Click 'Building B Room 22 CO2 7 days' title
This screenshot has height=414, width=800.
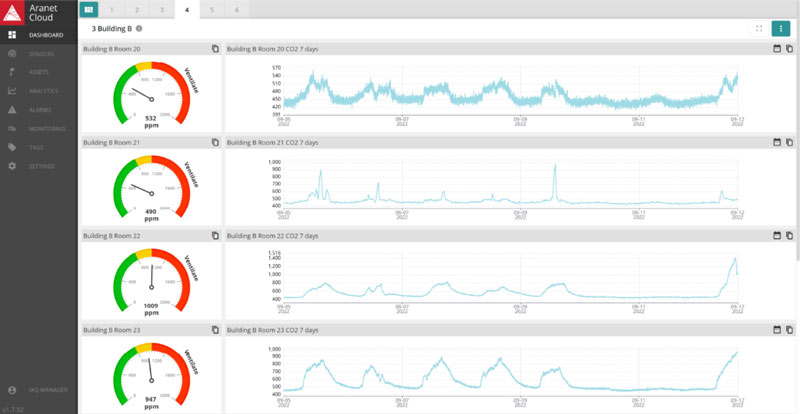click(272, 236)
